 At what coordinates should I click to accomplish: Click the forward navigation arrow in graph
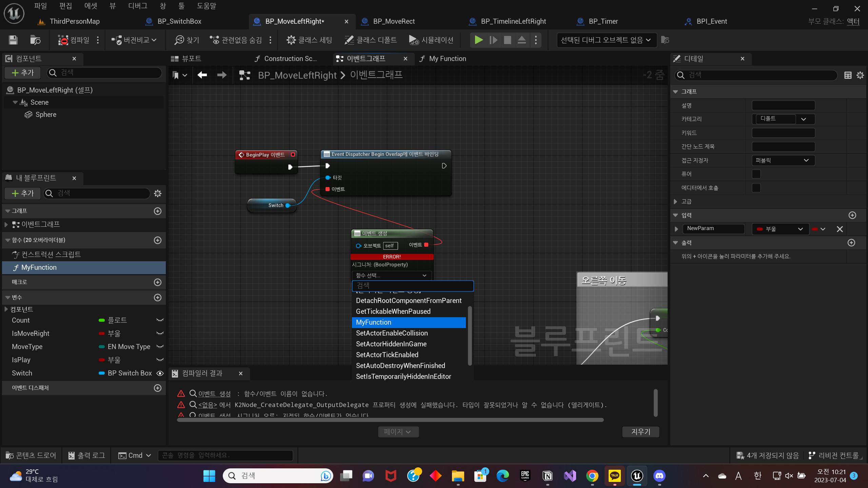click(x=222, y=75)
